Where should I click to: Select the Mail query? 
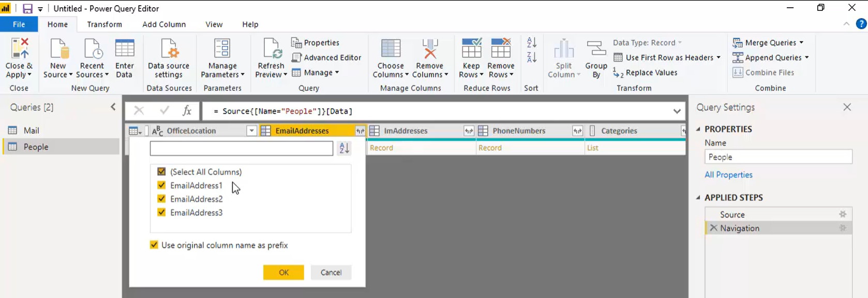61,130
